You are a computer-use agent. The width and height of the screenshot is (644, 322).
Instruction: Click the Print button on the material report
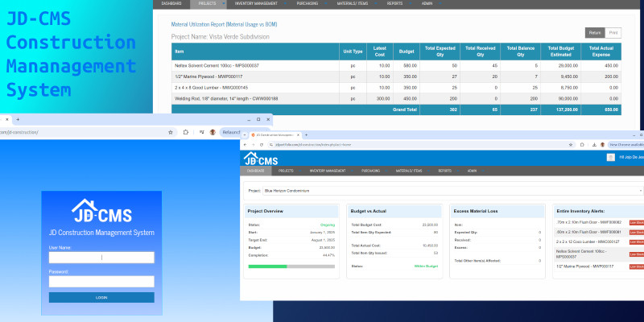[x=613, y=33]
